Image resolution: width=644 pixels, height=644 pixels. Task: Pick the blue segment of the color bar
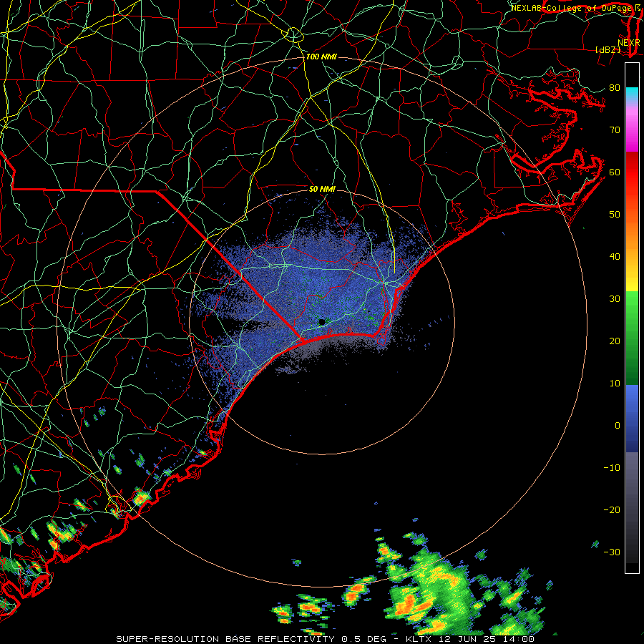coord(632,418)
